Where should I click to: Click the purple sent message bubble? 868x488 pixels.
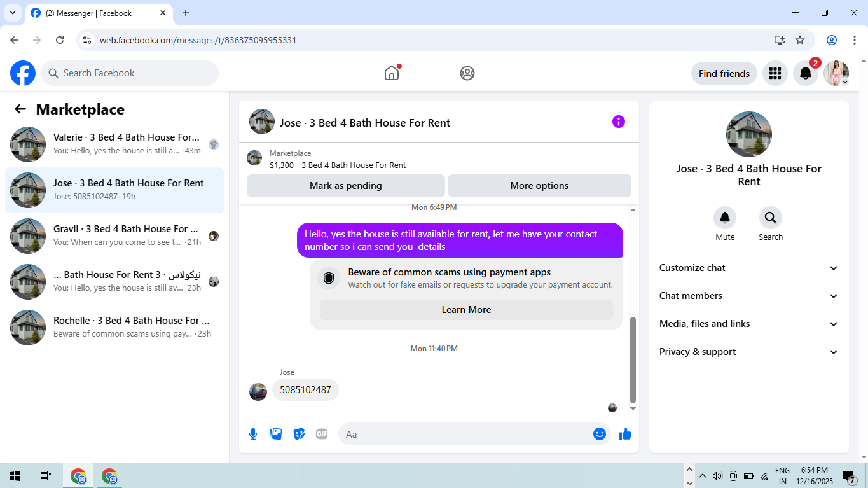pyautogui.click(x=460, y=240)
